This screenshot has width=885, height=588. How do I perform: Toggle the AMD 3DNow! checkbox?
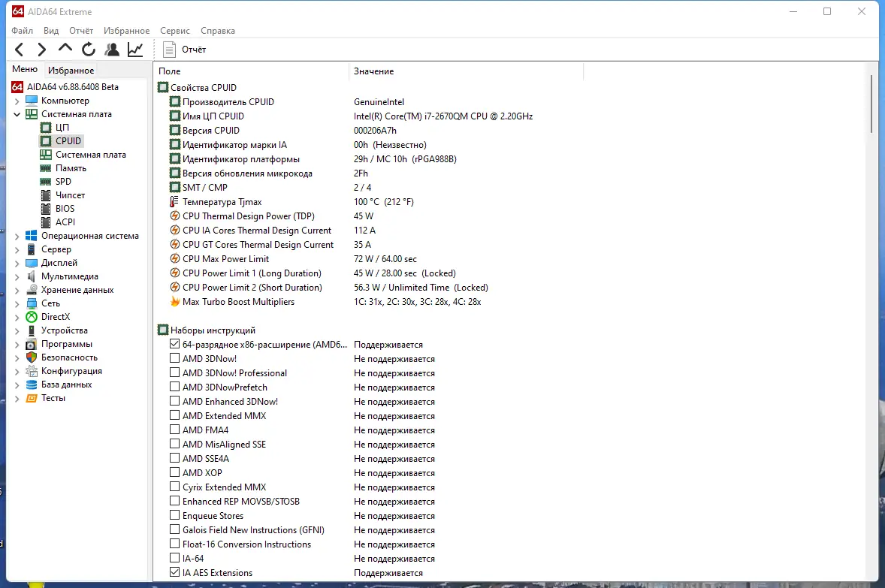tap(174, 357)
